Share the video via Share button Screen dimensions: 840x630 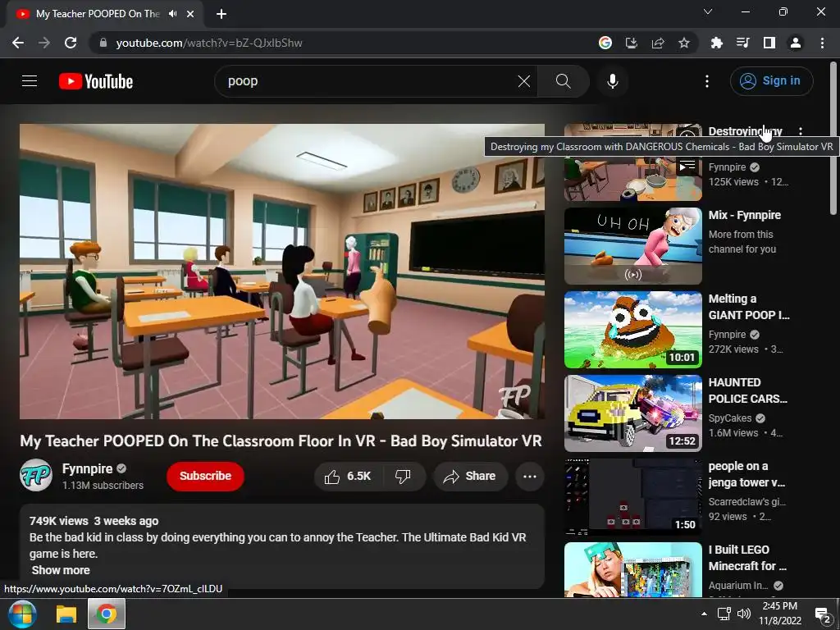point(470,477)
